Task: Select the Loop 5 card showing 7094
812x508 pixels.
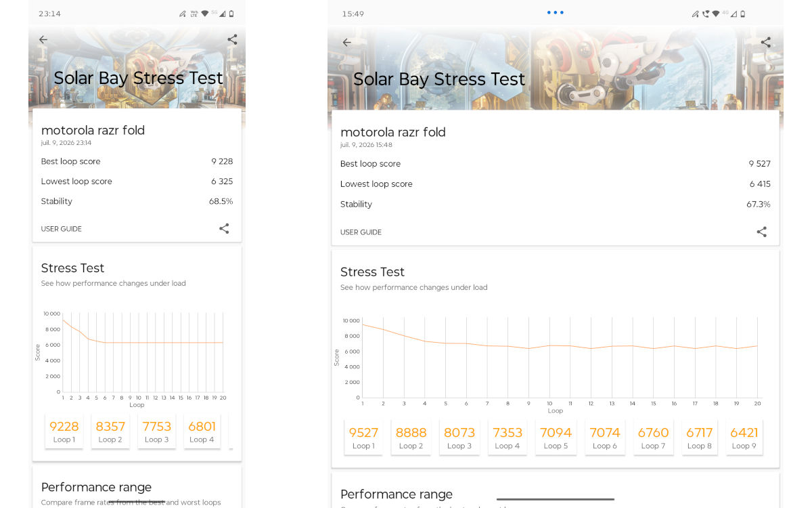Action: (556, 437)
